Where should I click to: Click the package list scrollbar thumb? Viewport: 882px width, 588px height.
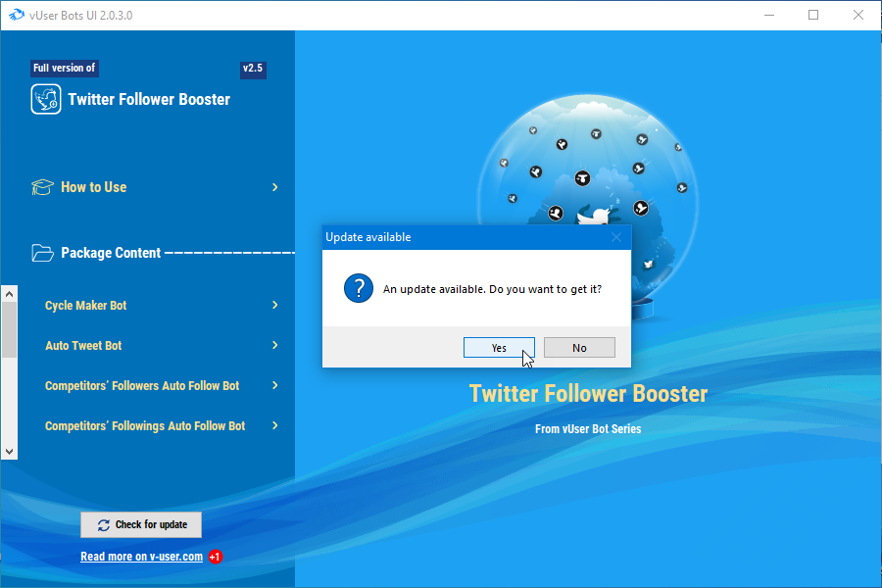9,329
